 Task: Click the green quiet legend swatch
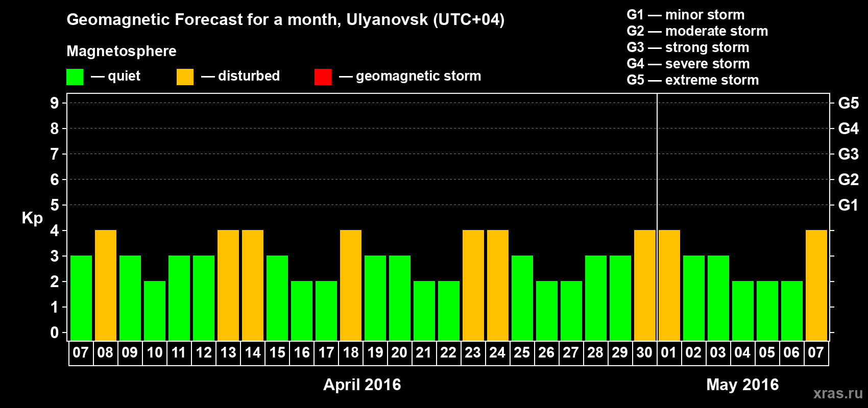point(75,77)
